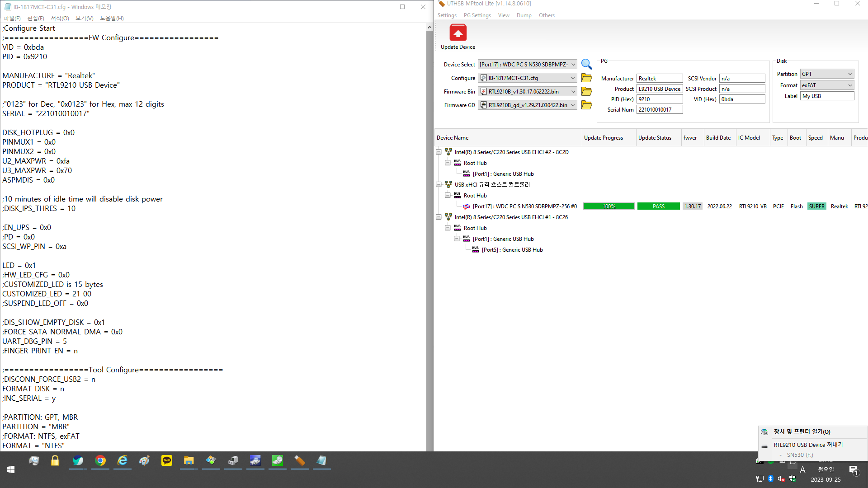Click the Serial Num field
The width and height of the screenshot is (868, 488).
click(x=660, y=109)
